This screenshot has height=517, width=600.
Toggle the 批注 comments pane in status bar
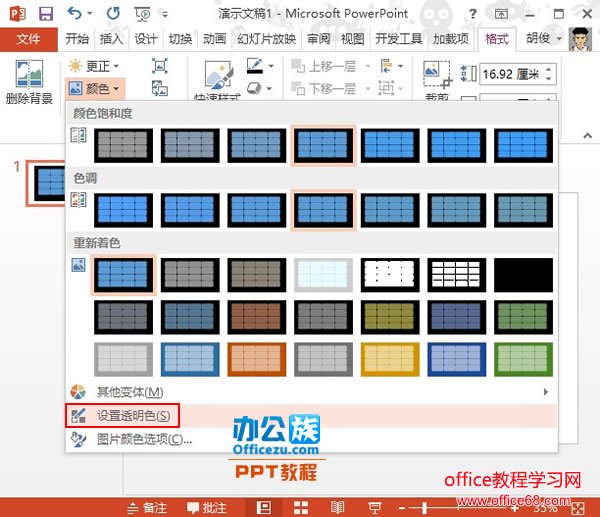(207, 508)
